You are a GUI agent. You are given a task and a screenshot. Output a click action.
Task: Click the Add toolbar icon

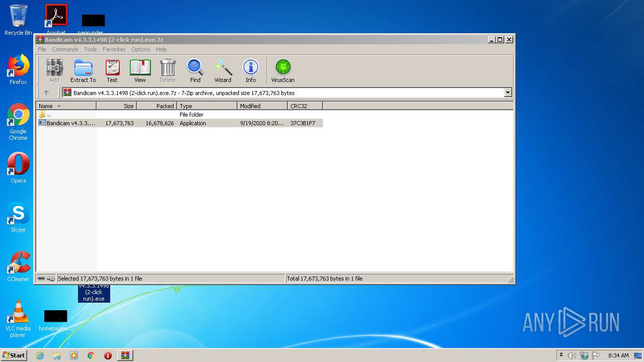coord(54,71)
